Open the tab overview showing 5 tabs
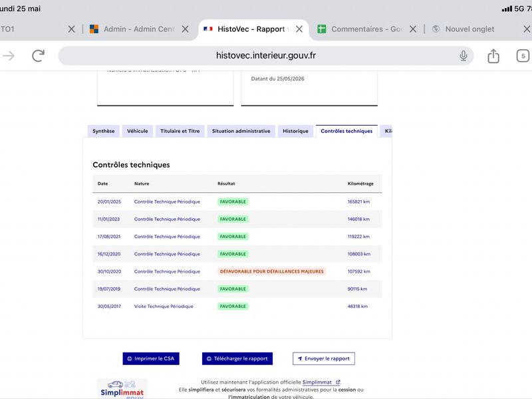This screenshot has height=399, width=532. (x=523, y=56)
